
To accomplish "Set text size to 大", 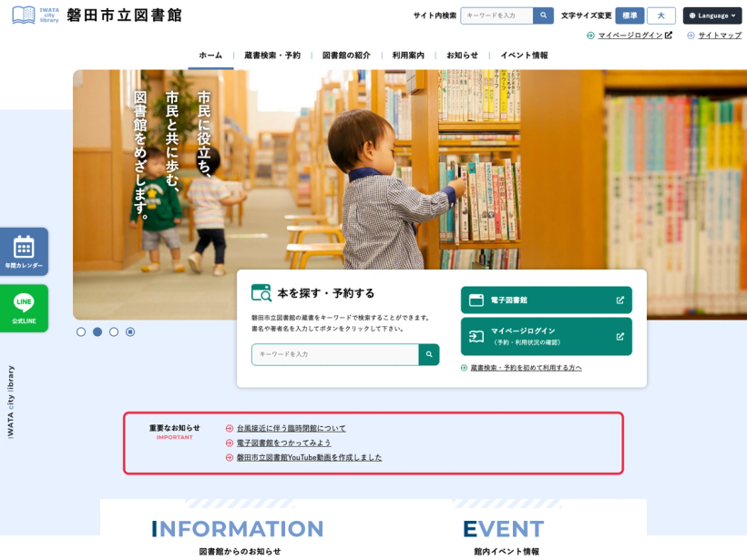I will 661,15.
